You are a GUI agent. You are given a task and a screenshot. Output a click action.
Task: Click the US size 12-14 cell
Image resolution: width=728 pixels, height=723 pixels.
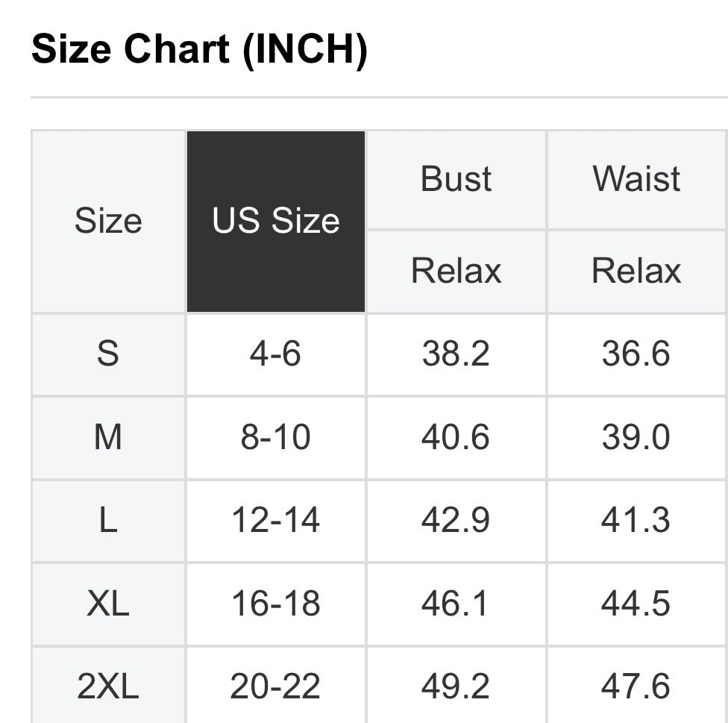276,520
